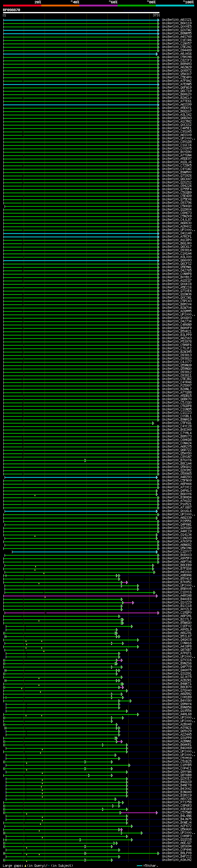This screenshot has height=868, width=197.
Task: Select label UniRef100_Q10Z29
Action: [177, 603]
